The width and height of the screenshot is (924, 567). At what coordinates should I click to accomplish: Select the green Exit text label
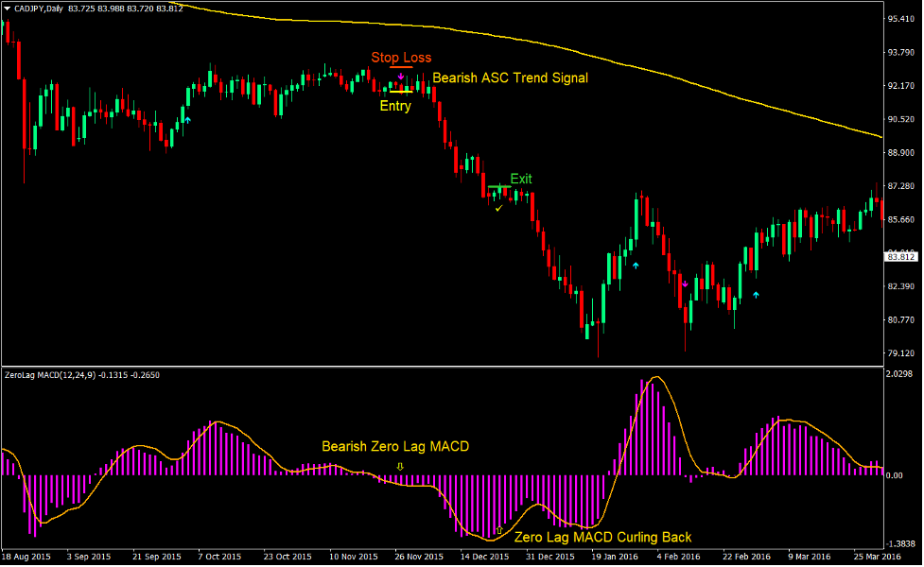tap(521, 179)
